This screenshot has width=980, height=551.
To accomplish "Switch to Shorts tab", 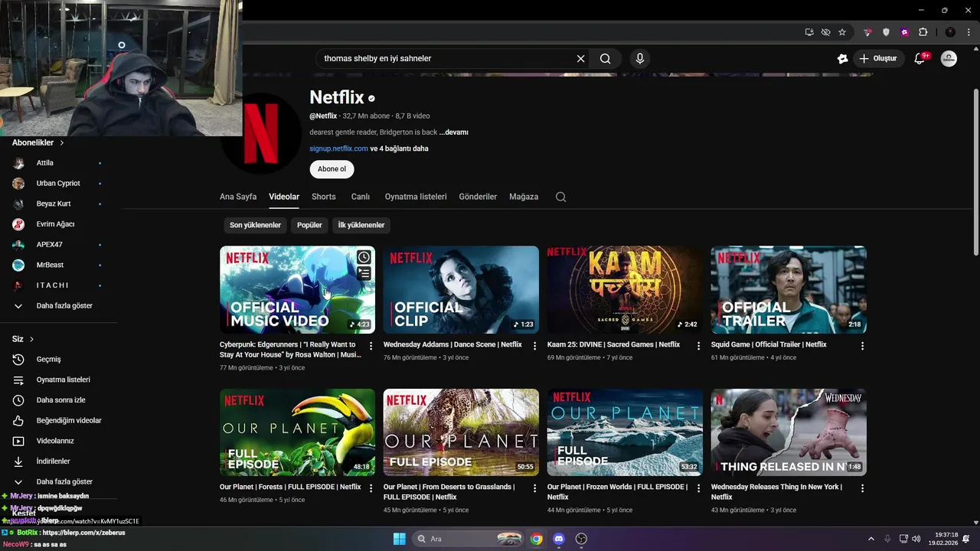I will click(x=324, y=197).
